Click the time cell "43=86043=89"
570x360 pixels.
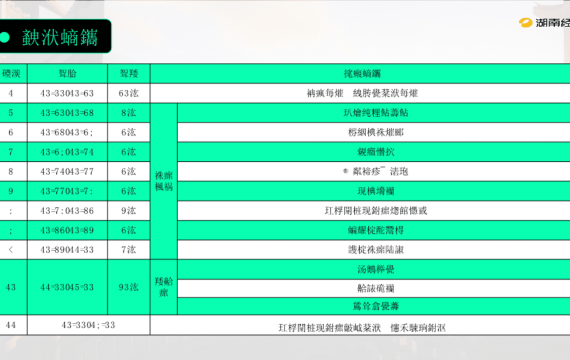[x=67, y=230]
